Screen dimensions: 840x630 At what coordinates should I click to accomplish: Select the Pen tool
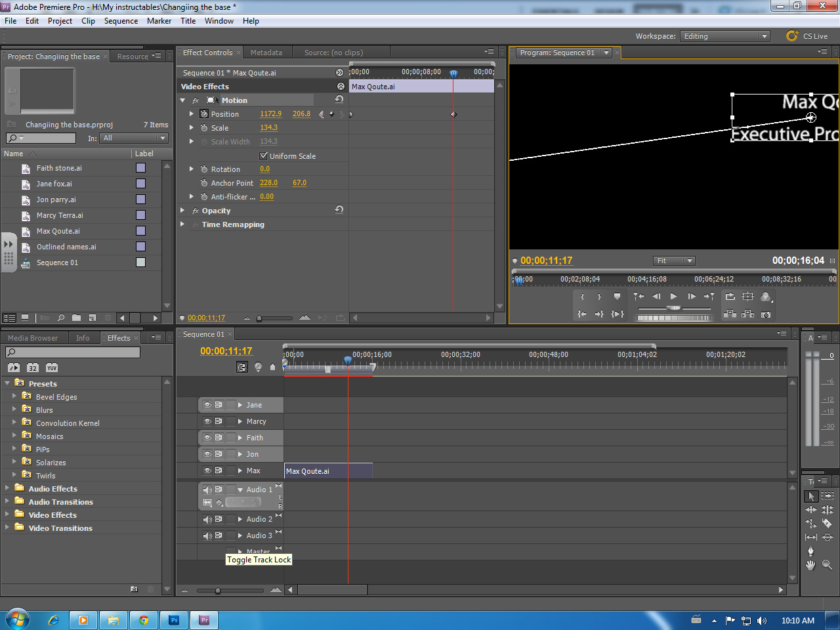(811, 551)
